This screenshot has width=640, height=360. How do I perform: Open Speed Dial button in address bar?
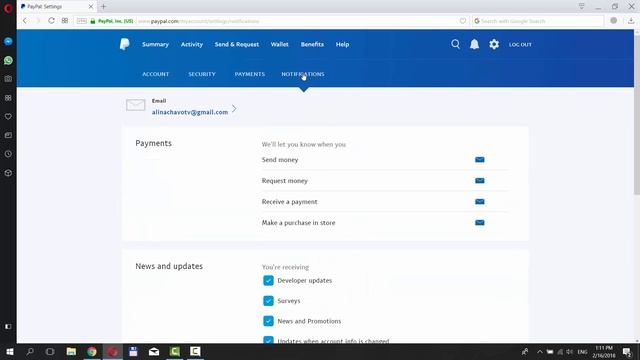click(x=65, y=21)
